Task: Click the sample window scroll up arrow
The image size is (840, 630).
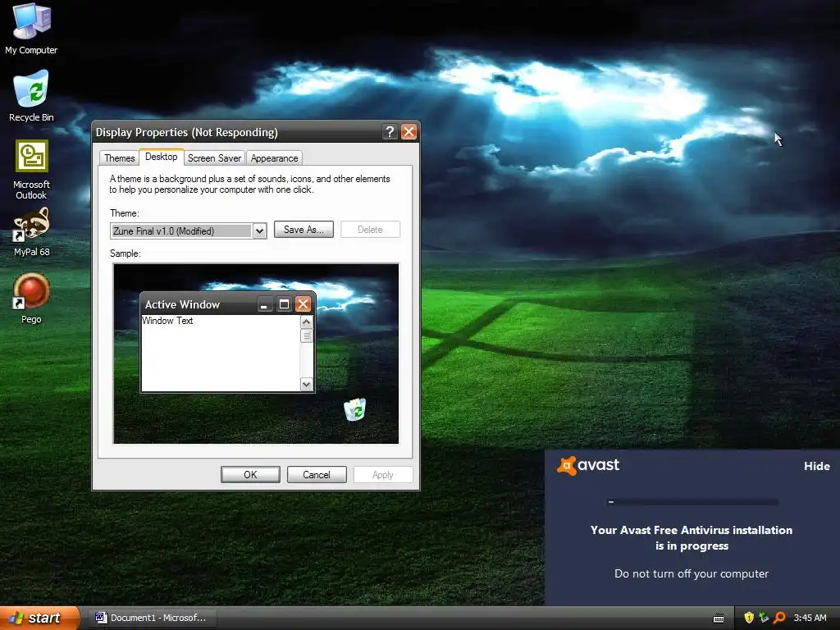Action: pos(307,322)
